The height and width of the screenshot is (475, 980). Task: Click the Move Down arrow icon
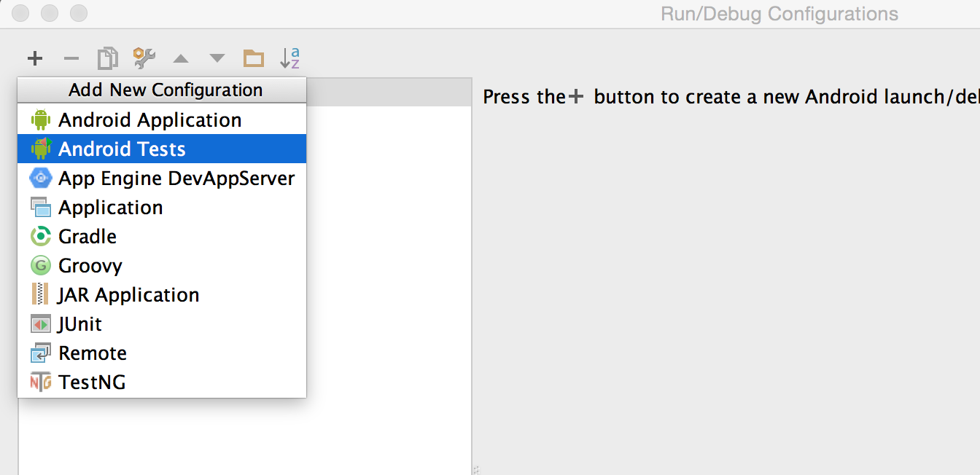pyautogui.click(x=217, y=59)
